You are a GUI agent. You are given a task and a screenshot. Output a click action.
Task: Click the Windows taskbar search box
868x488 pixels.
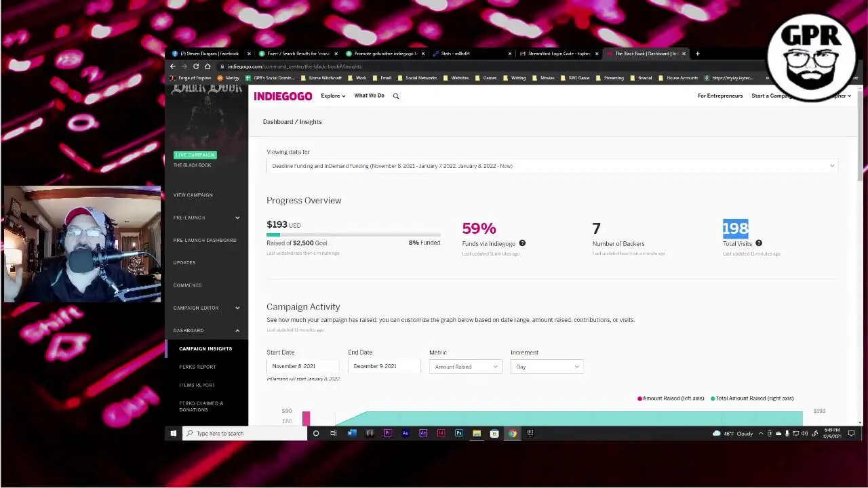[x=245, y=433]
